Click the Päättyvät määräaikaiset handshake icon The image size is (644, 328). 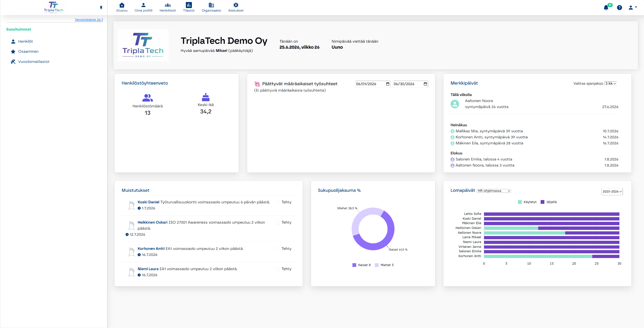coord(257,84)
